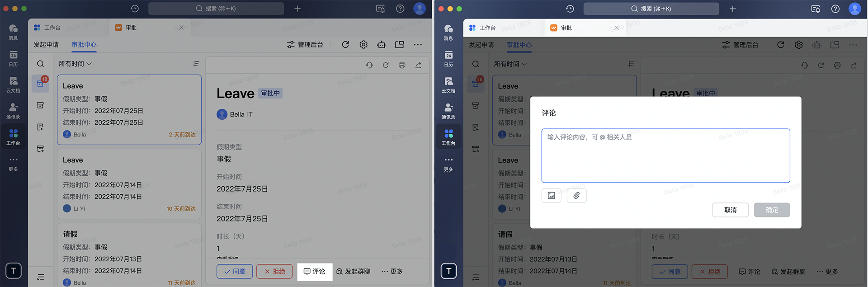
Task: Click reload icon in left detail pane
Action: tap(386, 65)
